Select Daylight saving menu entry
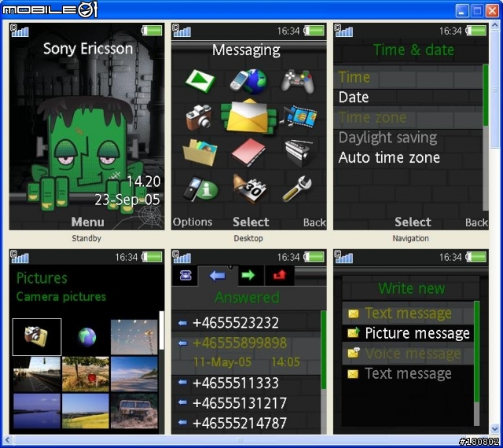This screenshot has width=503, height=448. click(x=408, y=138)
